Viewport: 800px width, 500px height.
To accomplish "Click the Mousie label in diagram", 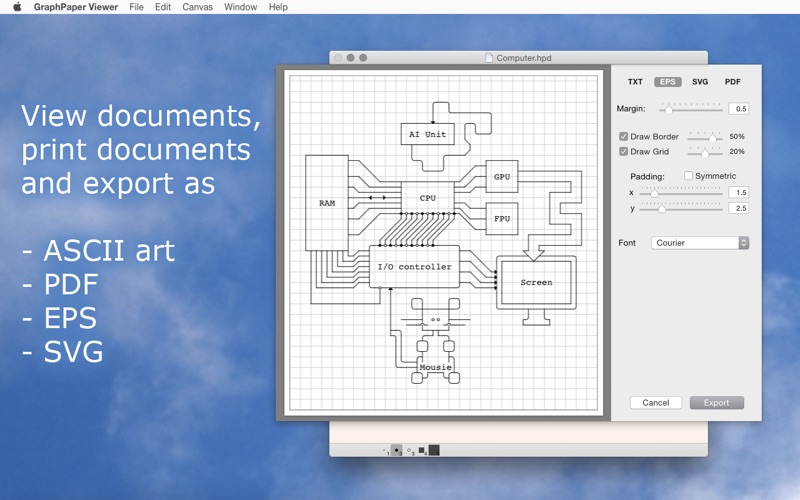I will 435,367.
